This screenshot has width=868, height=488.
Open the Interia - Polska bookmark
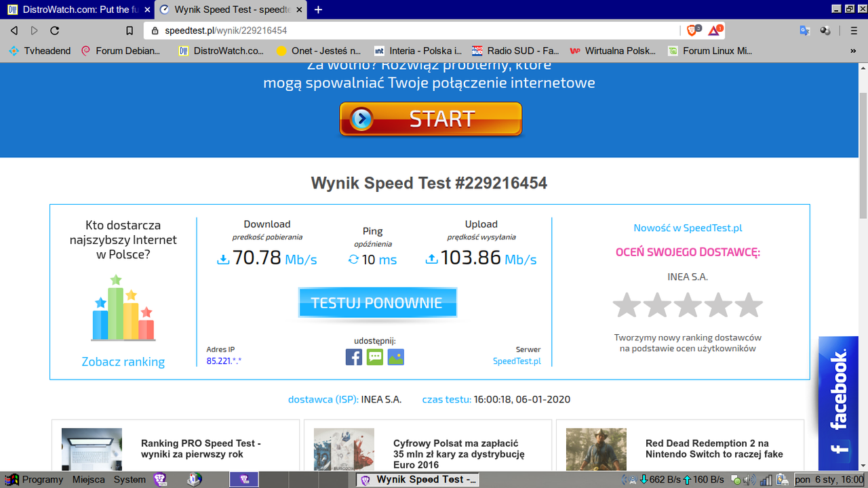[418, 51]
